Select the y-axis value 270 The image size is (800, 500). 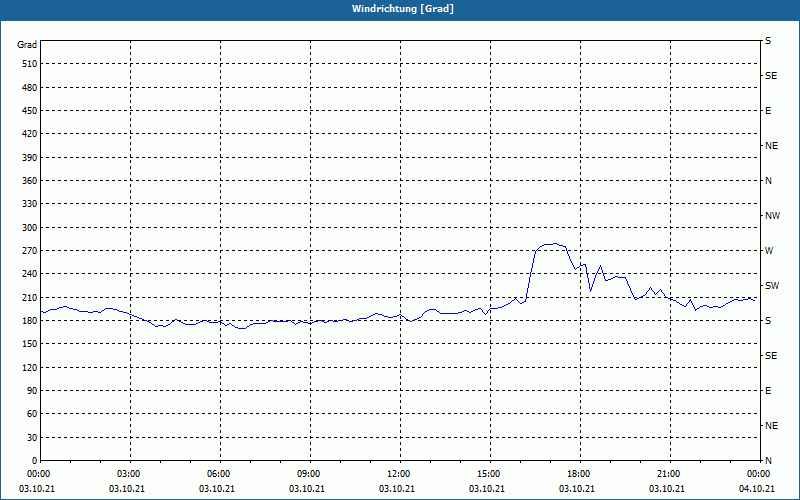click(x=30, y=251)
